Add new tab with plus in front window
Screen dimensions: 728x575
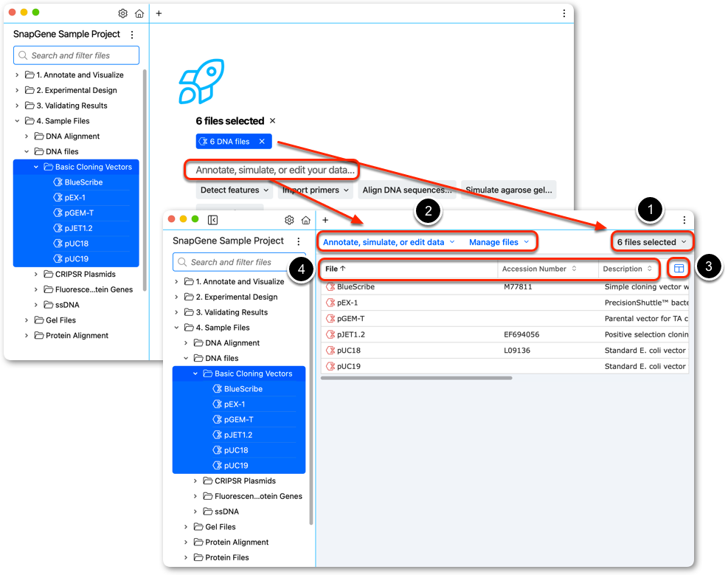tap(325, 220)
